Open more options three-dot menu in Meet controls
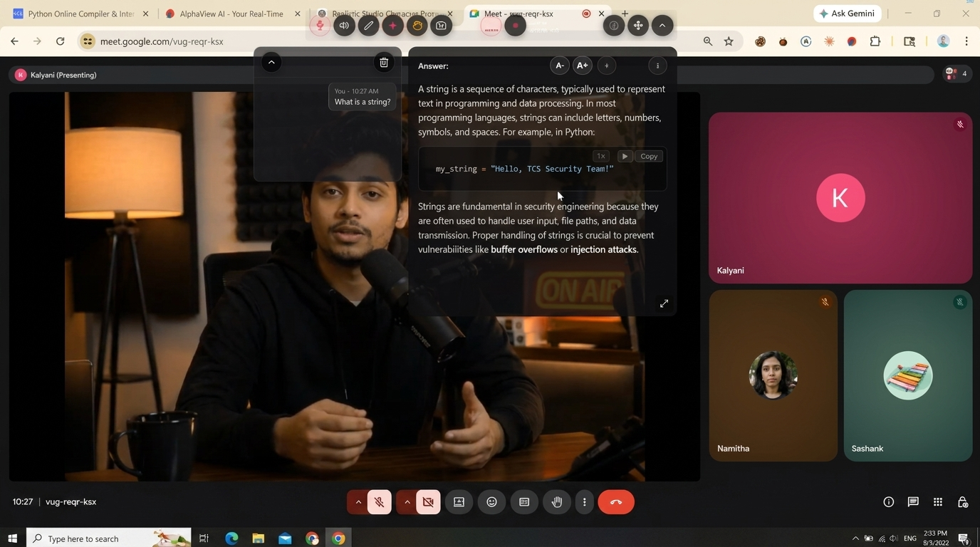Image resolution: width=980 pixels, height=547 pixels. (x=585, y=502)
